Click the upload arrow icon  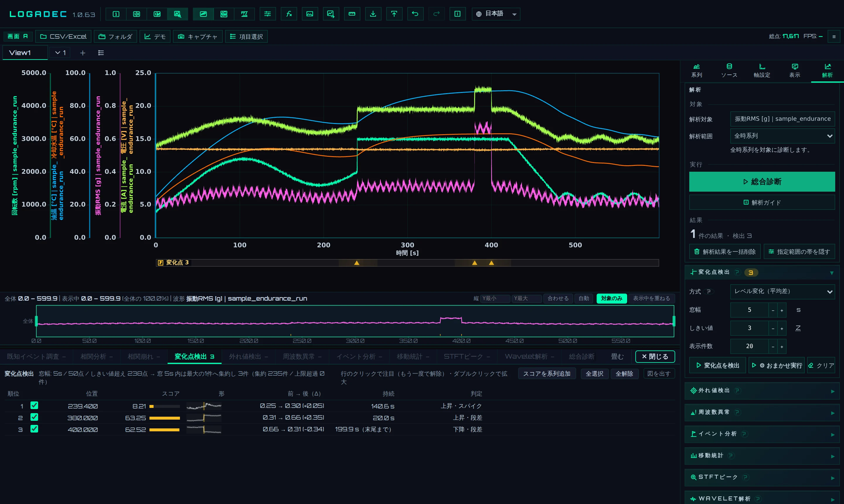tap(394, 14)
